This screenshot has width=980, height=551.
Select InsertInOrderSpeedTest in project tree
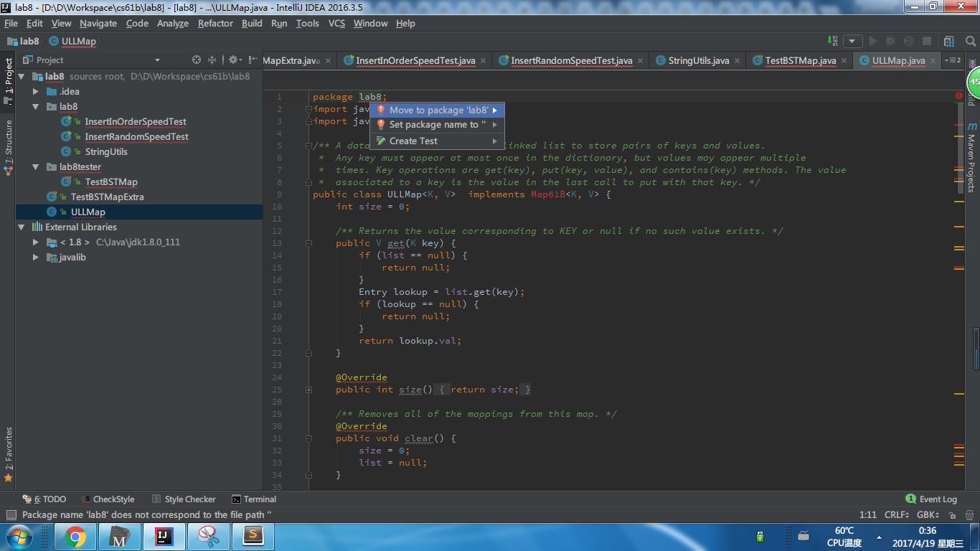[x=135, y=122]
